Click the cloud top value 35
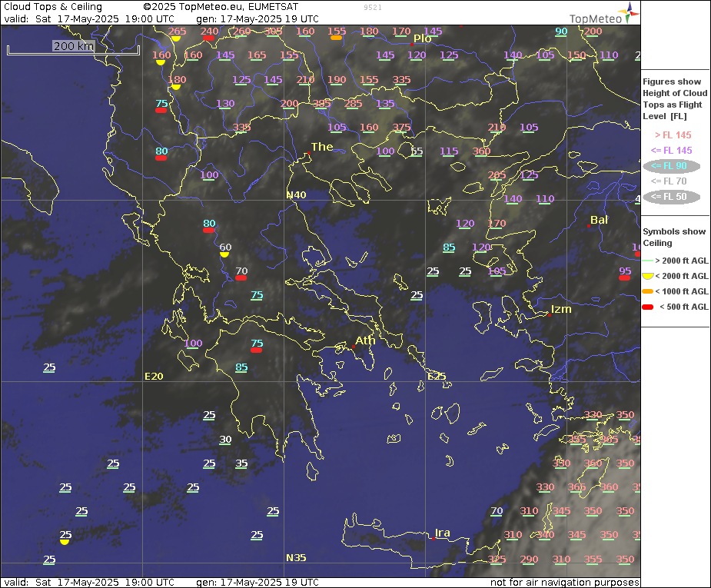The image size is (711, 588). click(x=241, y=463)
